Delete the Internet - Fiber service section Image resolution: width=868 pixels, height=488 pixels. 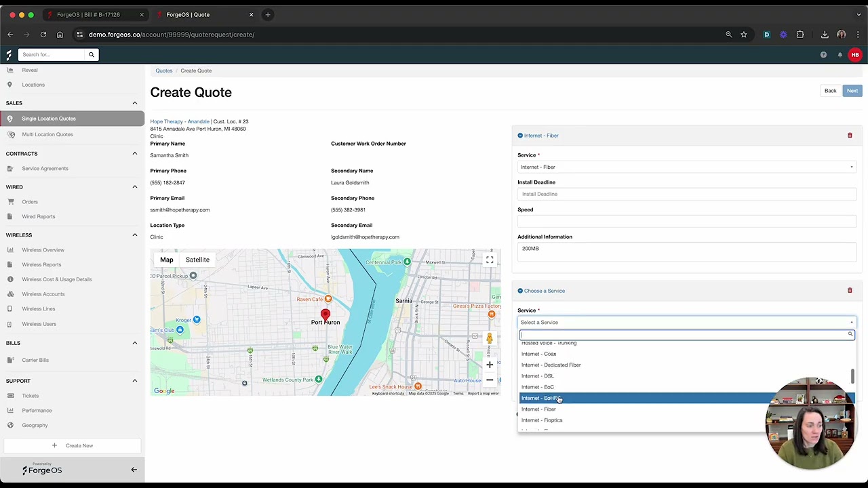coord(850,136)
